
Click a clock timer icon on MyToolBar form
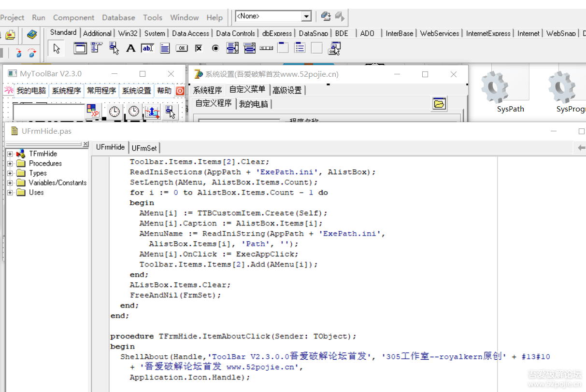point(114,111)
